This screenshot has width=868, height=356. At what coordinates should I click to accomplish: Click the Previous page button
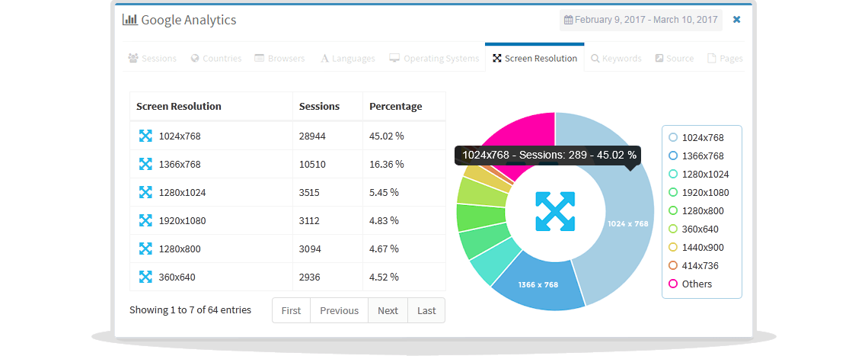(340, 310)
